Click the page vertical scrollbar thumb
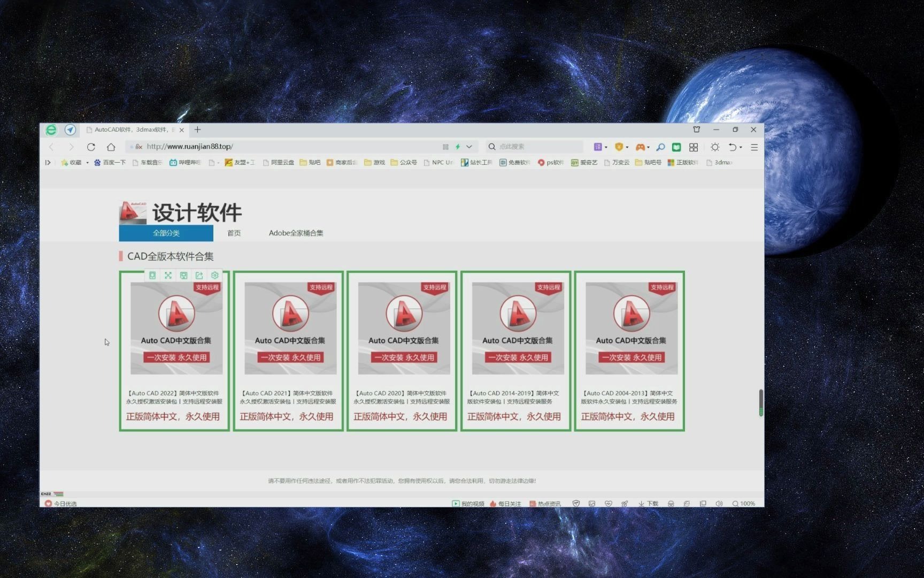The width and height of the screenshot is (924, 578). pos(760,402)
